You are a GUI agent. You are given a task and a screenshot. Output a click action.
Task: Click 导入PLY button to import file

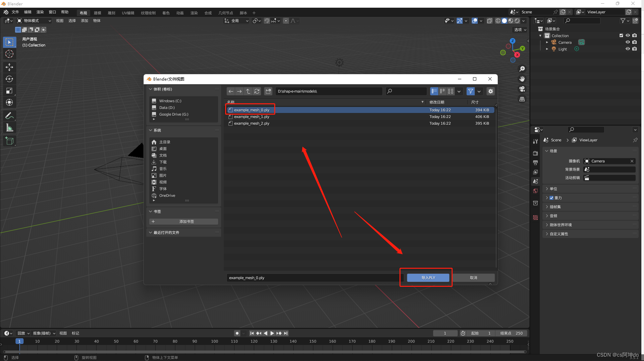(428, 277)
